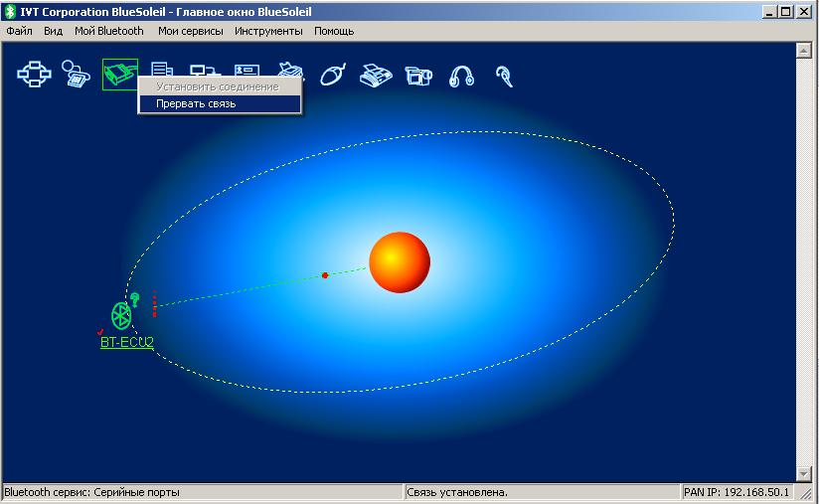Click the BT-ECU2 device name label
The width and height of the screenshot is (819, 504).
[x=126, y=342]
